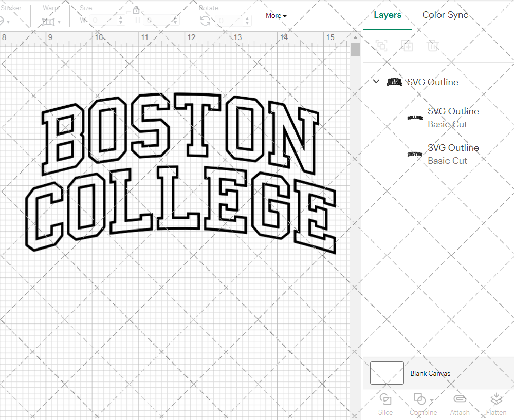Collapse the SVG Outline group
The width and height of the screenshot is (514, 420).
tap(376, 82)
